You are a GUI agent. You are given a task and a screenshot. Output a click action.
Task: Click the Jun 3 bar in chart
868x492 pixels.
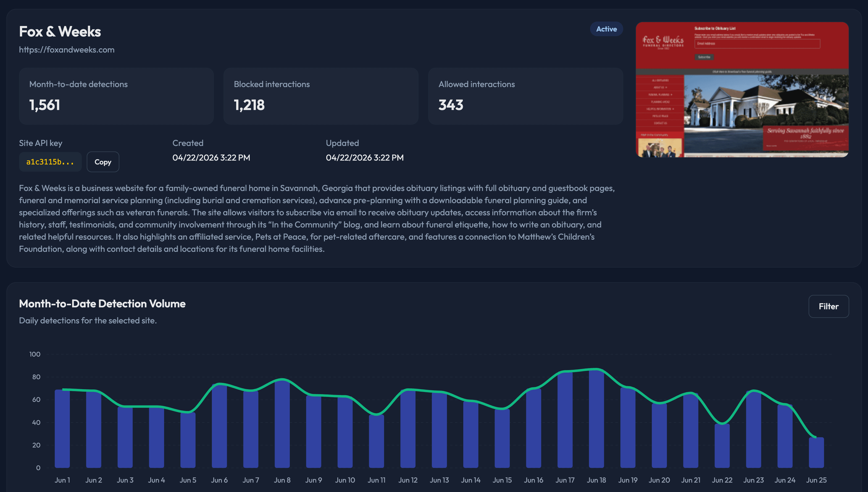(125, 437)
